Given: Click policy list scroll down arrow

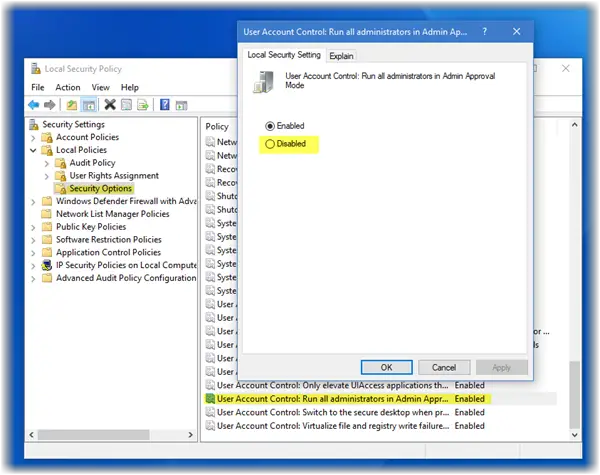Looking at the screenshot, I should point(574,434).
